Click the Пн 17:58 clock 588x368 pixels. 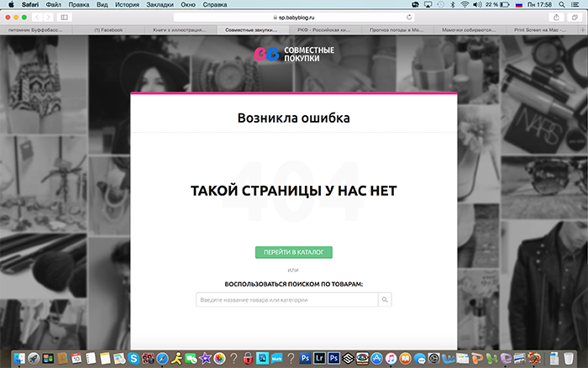click(540, 4)
